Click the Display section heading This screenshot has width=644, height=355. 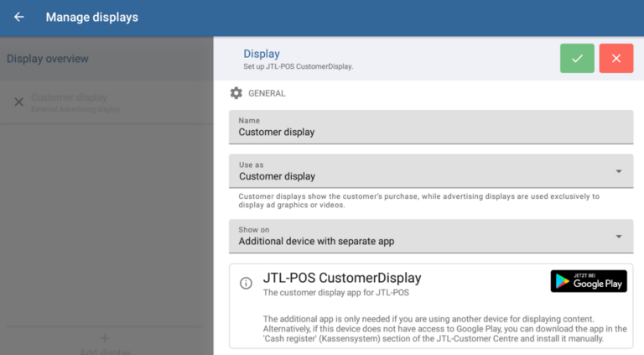pos(262,54)
